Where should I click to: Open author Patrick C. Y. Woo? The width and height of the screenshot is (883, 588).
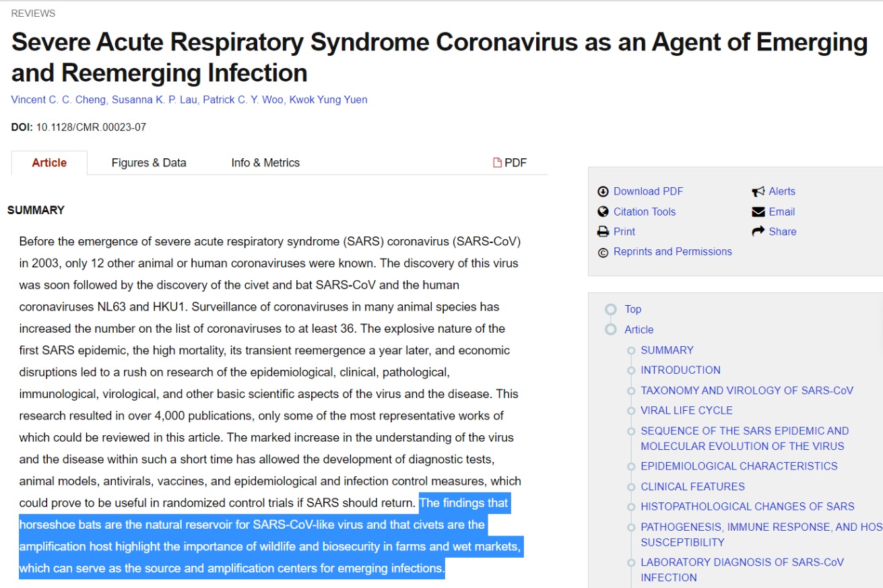pos(244,100)
